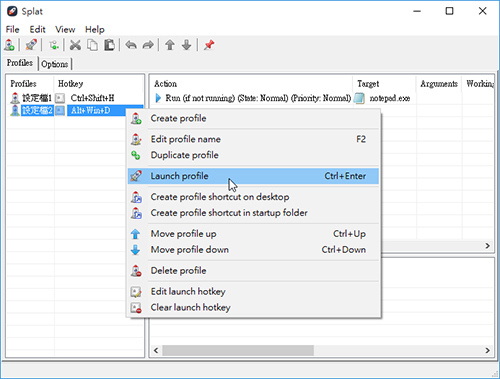This screenshot has width=500, height=379.
Task: Open the View menu
Action: (65, 29)
